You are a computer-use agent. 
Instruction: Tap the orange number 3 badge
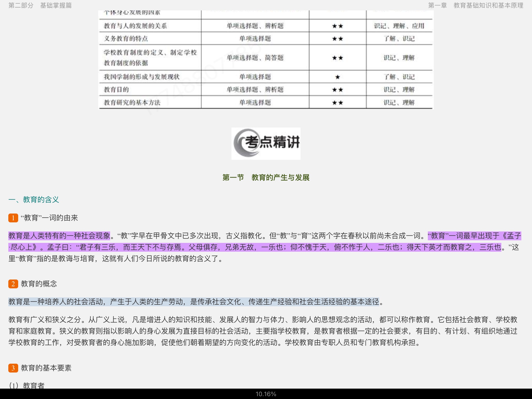click(x=13, y=368)
